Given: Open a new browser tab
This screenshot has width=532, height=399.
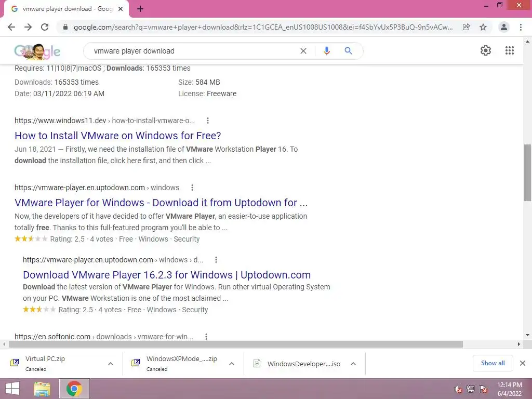Looking at the screenshot, I should (x=140, y=9).
